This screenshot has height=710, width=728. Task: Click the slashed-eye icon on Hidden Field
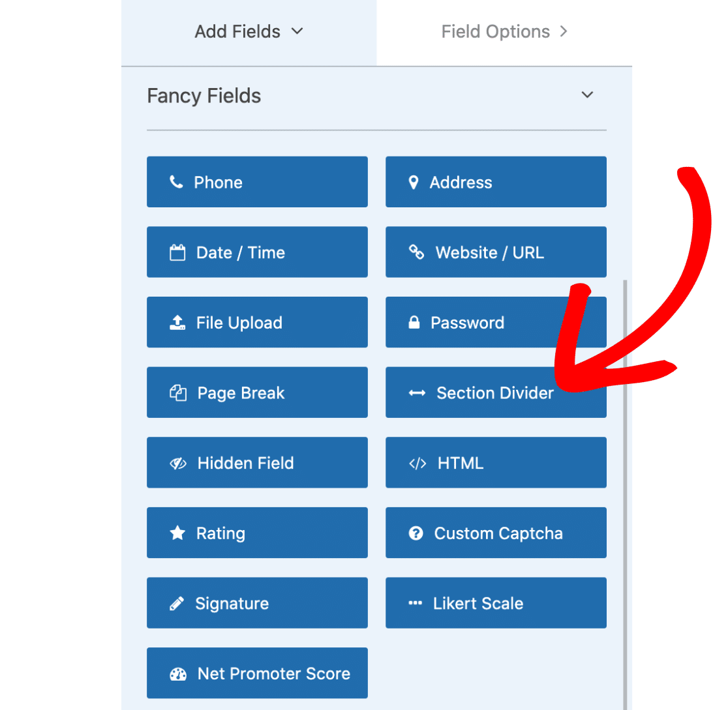(177, 462)
